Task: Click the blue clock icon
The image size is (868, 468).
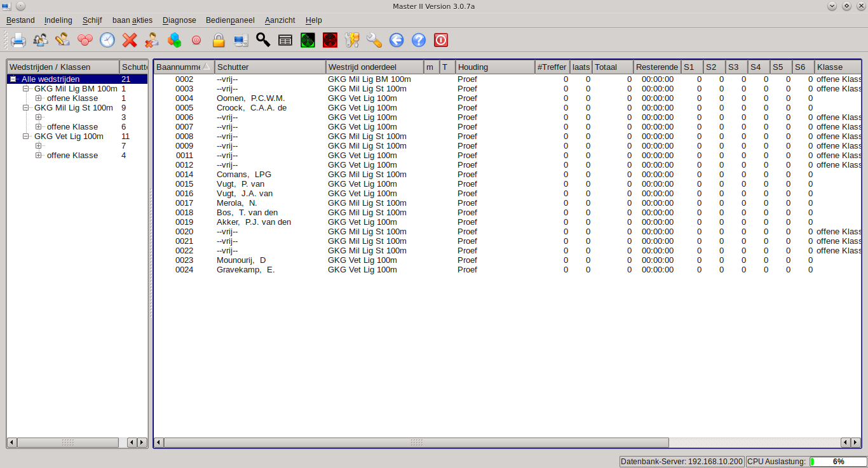Action: tap(107, 41)
